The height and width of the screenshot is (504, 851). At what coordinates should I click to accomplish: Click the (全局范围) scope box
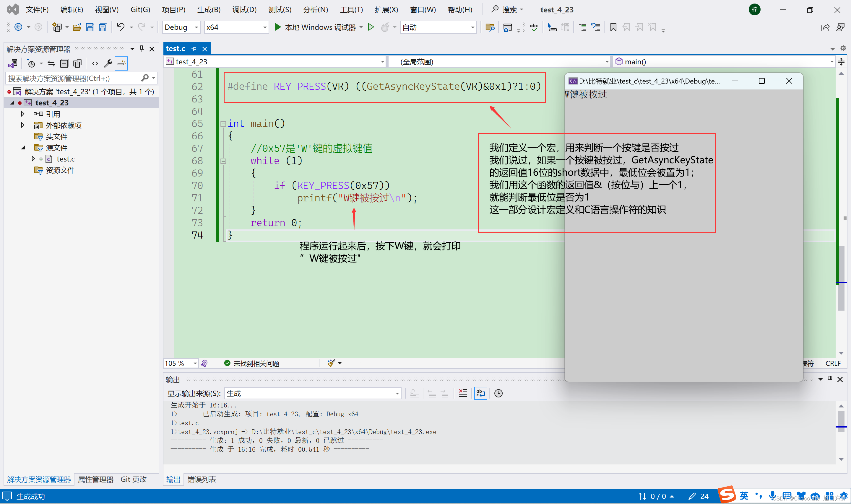(500, 62)
